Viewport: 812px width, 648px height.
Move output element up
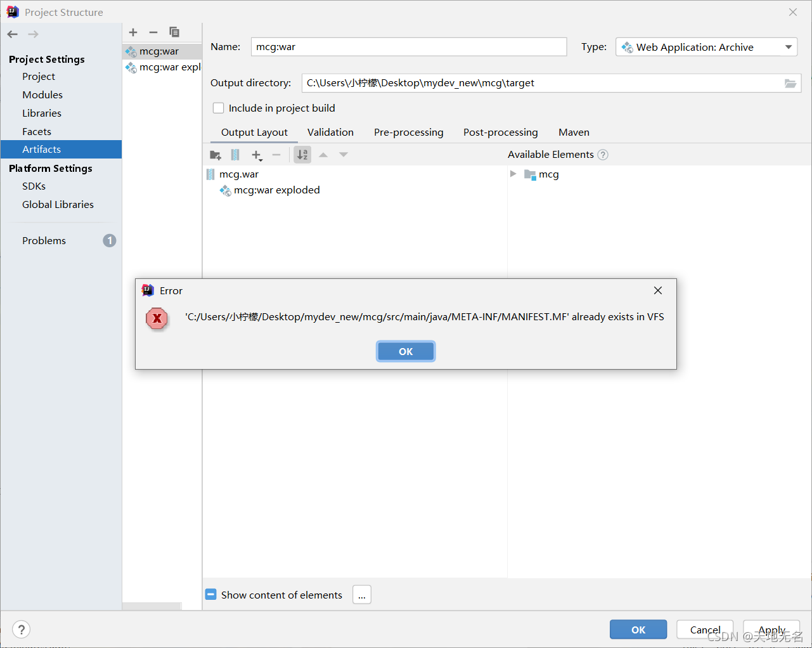323,155
